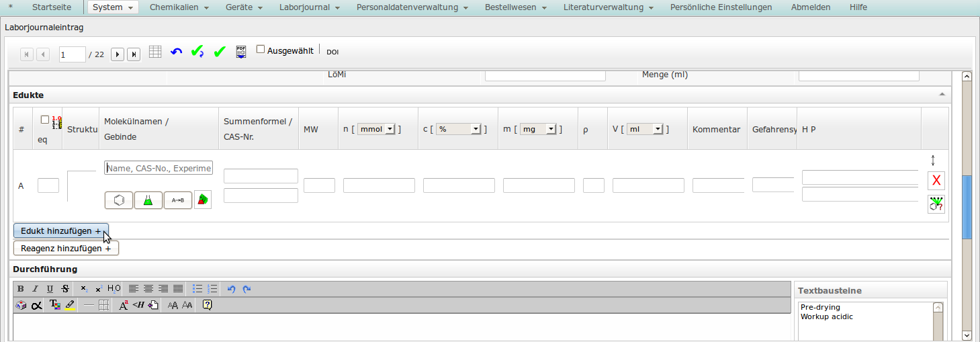
Task: Open the Chemikalien menu
Action: (179, 7)
